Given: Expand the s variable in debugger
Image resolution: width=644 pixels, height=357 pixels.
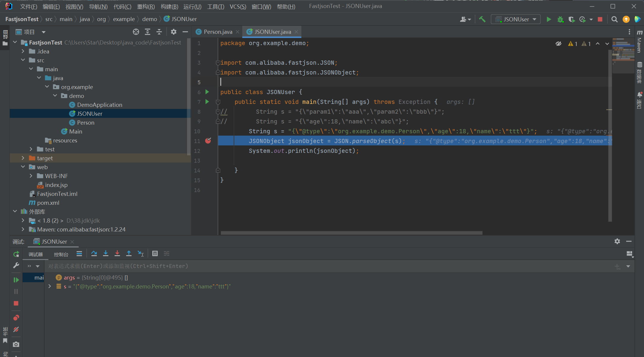Looking at the screenshot, I should point(50,286).
